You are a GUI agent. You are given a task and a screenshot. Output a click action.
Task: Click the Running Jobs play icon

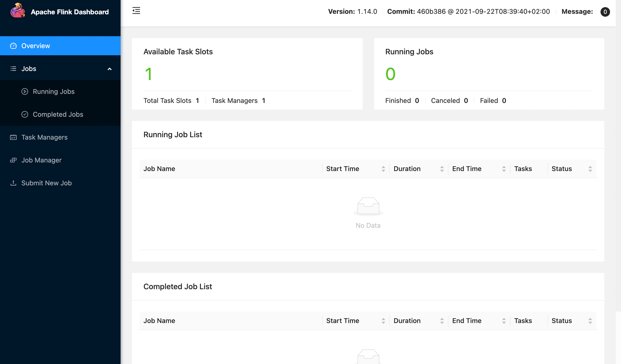25,91
